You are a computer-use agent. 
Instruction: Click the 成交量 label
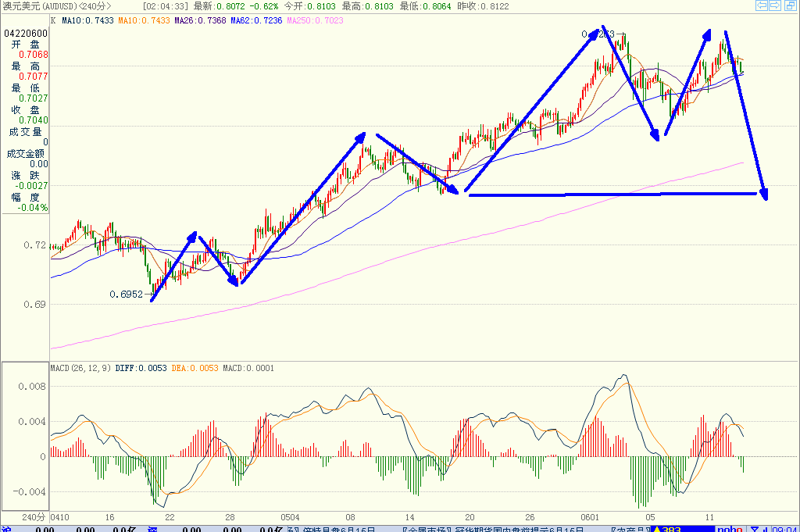26,131
